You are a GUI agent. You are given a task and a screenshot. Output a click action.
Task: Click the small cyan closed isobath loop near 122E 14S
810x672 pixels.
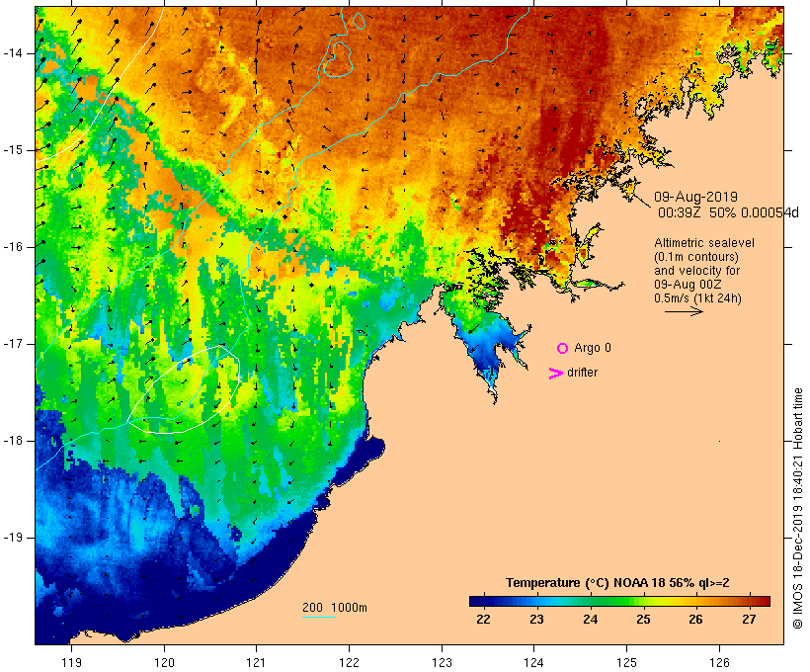pos(338,59)
